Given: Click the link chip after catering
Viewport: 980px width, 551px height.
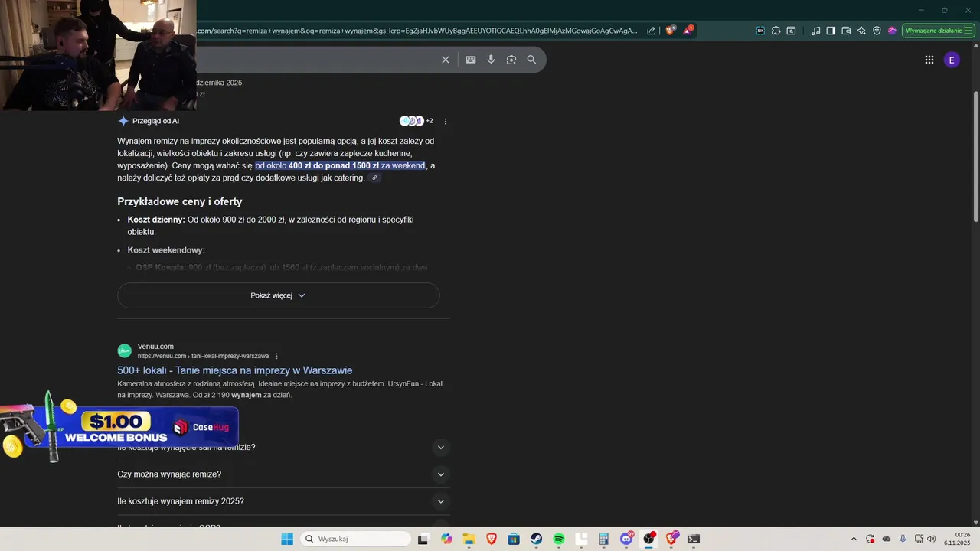Looking at the screenshot, I should 374,178.
